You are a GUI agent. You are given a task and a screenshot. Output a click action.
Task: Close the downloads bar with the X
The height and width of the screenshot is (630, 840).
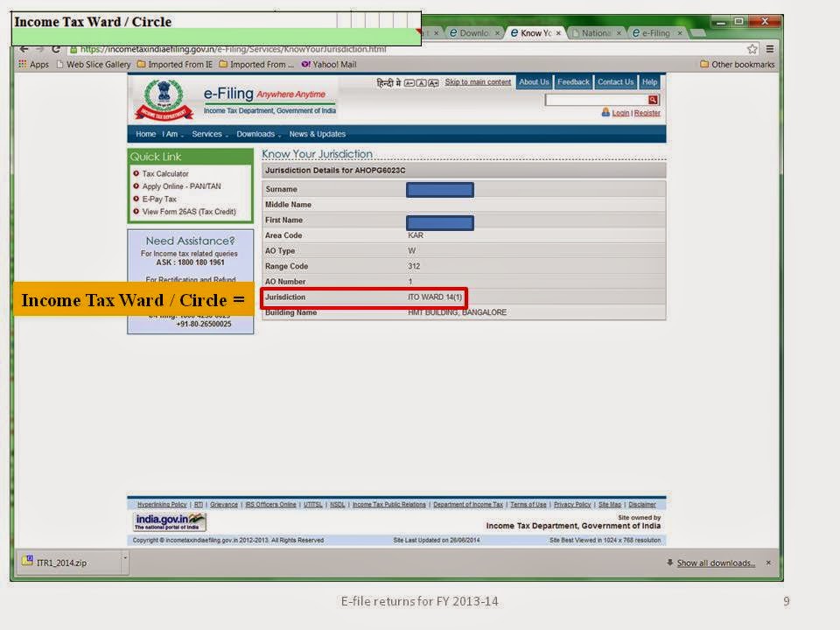[x=768, y=563]
